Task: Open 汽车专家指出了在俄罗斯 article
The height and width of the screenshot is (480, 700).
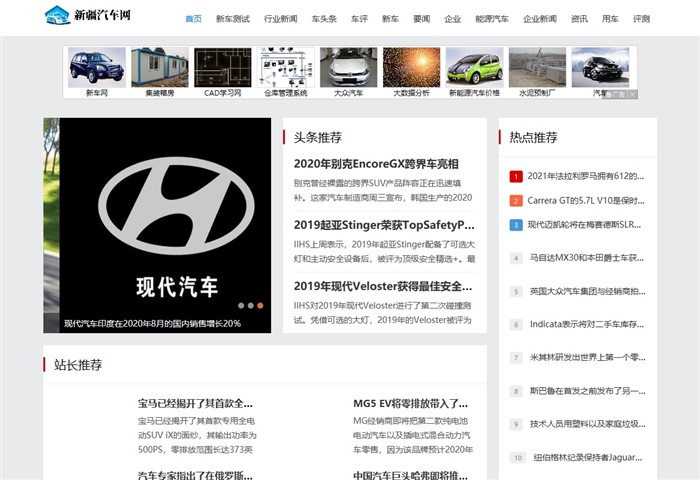Action: coord(195,475)
